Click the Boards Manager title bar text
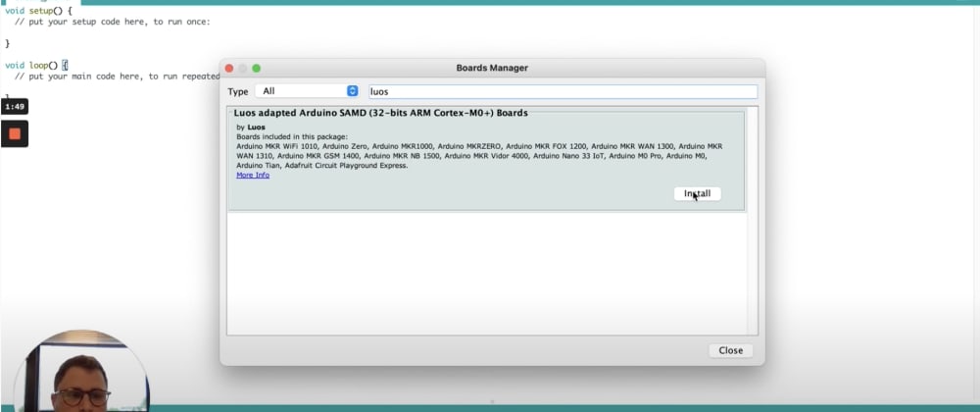This screenshot has height=412, width=980. tap(492, 68)
